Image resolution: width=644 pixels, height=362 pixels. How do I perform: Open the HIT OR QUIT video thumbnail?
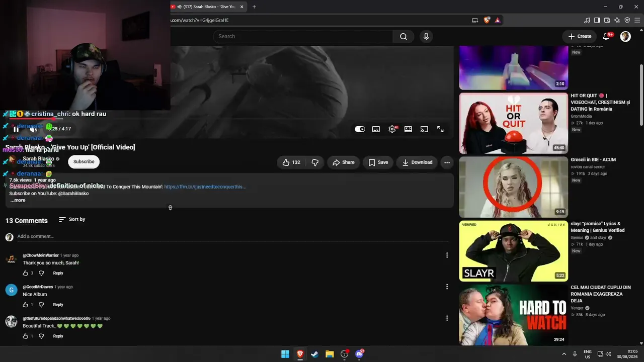tap(513, 123)
